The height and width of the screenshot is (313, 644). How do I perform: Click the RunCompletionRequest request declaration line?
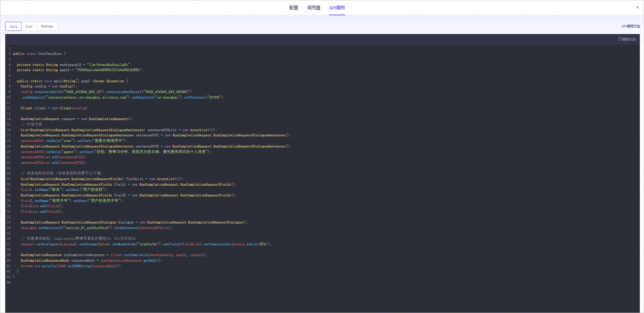click(x=77, y=119)
